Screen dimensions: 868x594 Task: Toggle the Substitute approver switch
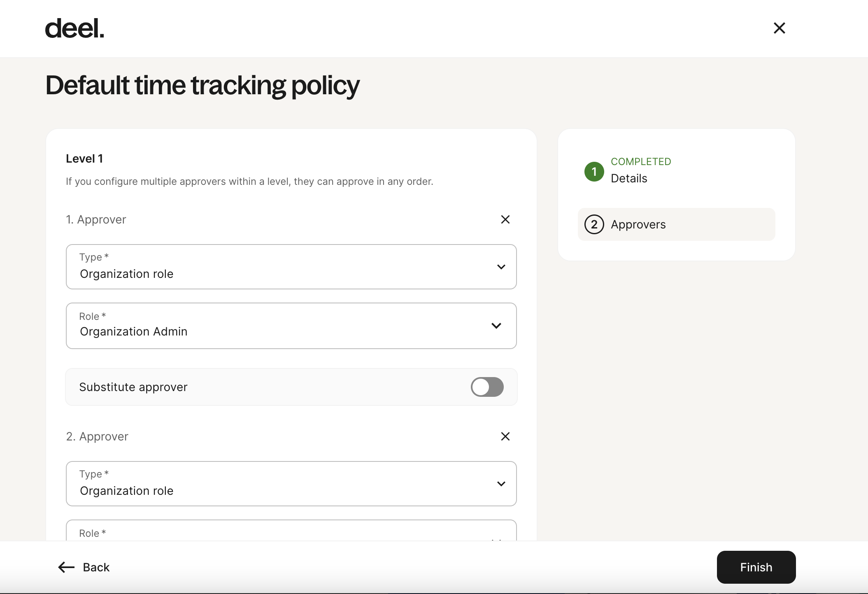pos(487,387)
